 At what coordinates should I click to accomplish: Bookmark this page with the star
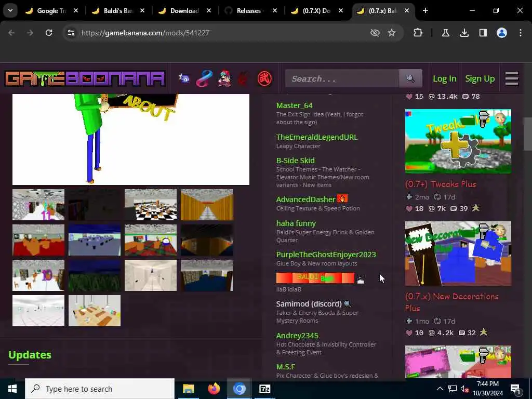tap(392, 33)
